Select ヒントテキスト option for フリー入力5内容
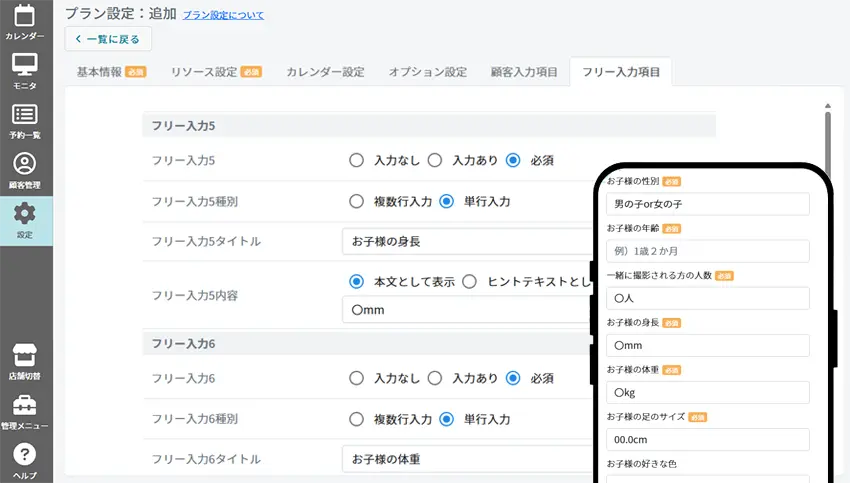Image resolution: width=850 pixels, height=483 pixels. click(469, 282)
